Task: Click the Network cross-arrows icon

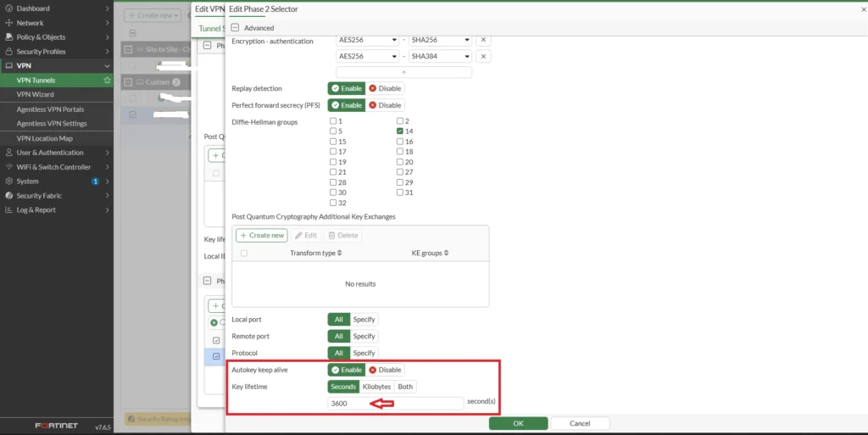Action: coord(8,23)
